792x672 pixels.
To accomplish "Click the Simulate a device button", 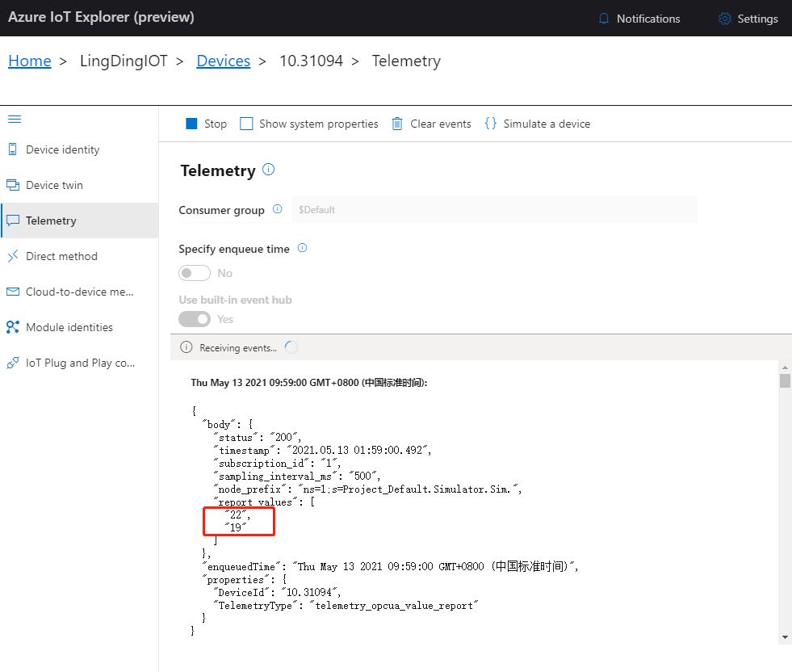I will (538, 124).
